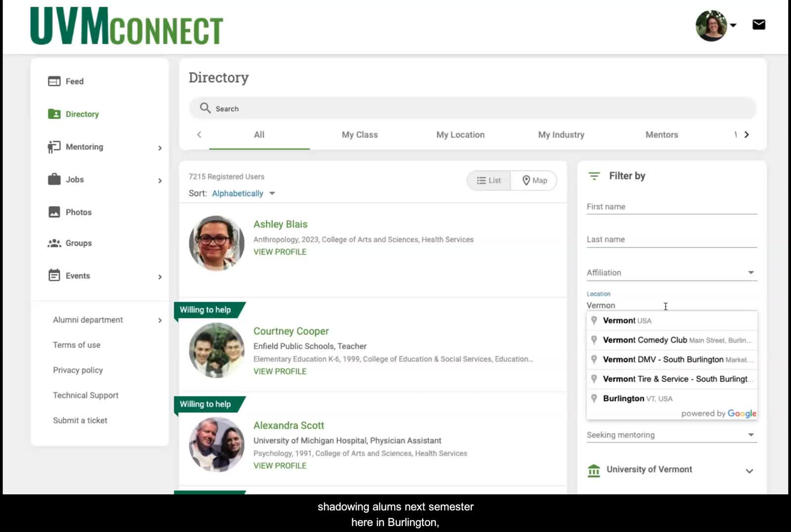Open the Seeking mentoring dropdown
791x532 pixels.
click(671, 435)
